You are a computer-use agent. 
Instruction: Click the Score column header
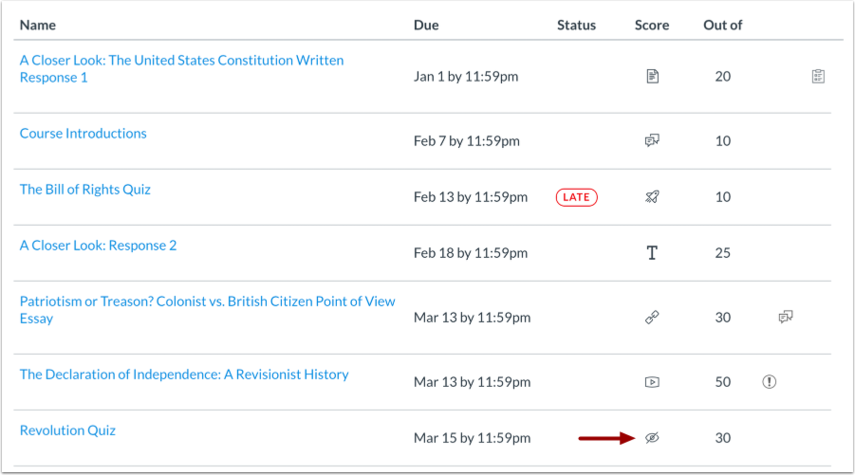(x=652, y=25)
